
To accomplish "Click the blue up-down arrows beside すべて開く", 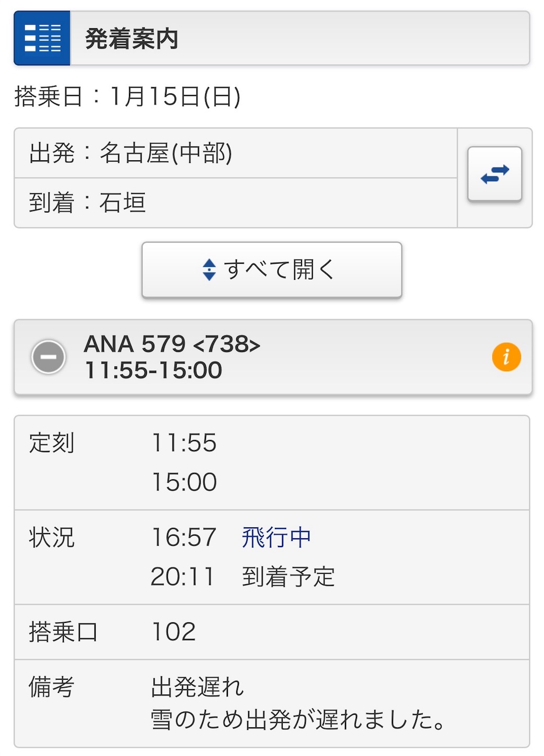I will [x=209, y=269].
